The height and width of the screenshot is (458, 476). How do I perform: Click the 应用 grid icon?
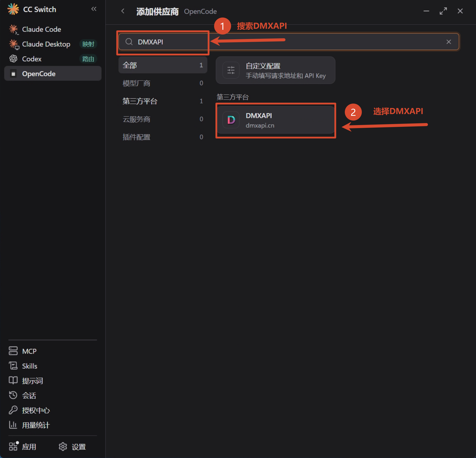click(x=14, y=446)
